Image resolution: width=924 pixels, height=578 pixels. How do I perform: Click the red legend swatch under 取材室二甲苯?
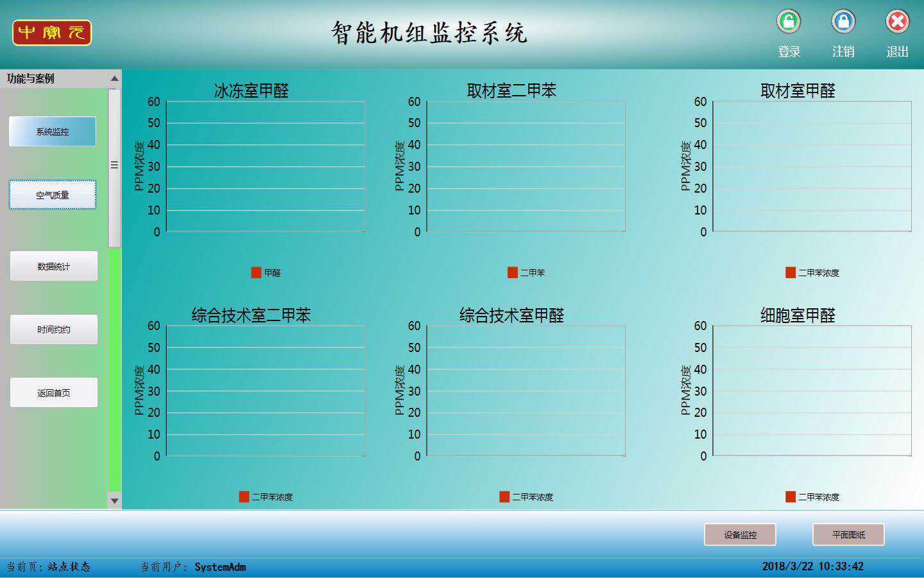pos(512,272)
